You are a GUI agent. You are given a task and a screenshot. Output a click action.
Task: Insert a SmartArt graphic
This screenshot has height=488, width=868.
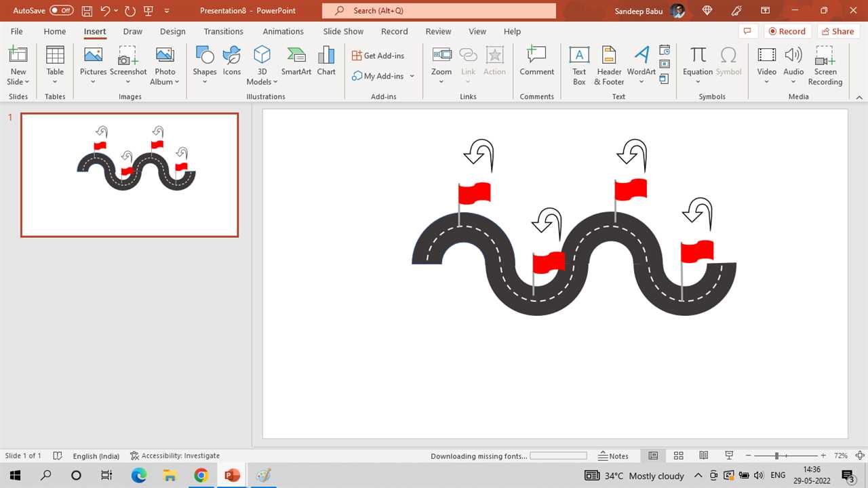coord(296,62)
